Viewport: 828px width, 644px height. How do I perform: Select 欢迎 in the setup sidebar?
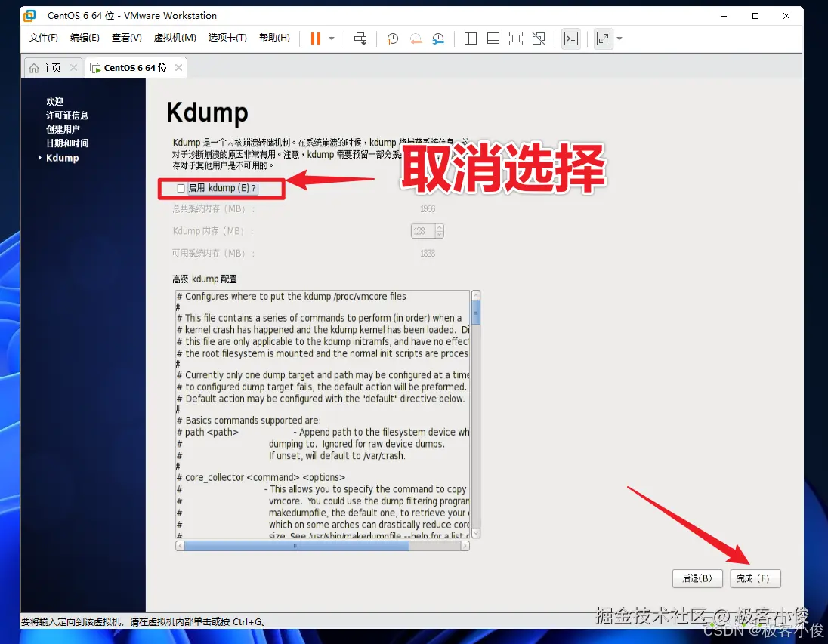coord(54,101)
